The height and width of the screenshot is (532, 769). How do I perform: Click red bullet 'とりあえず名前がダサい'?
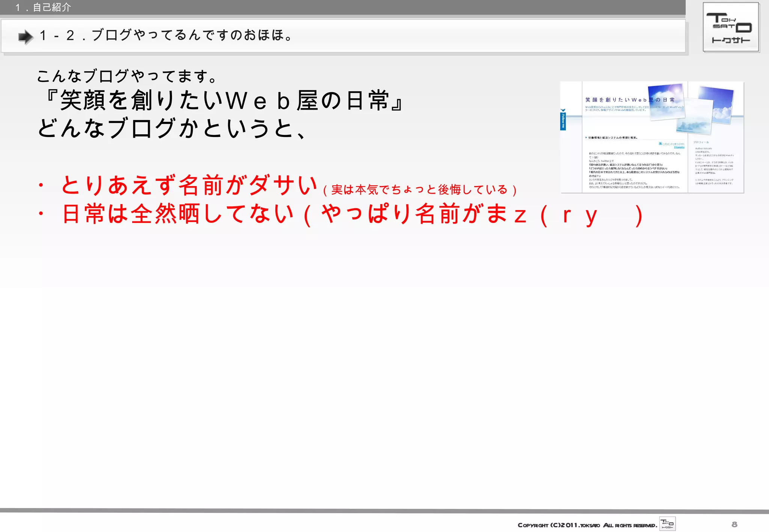point(189,185)
